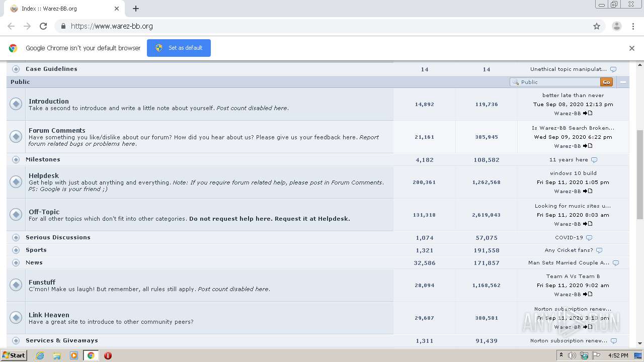Click the Case Guidelines subforum icon

click(x=16, y=69)
